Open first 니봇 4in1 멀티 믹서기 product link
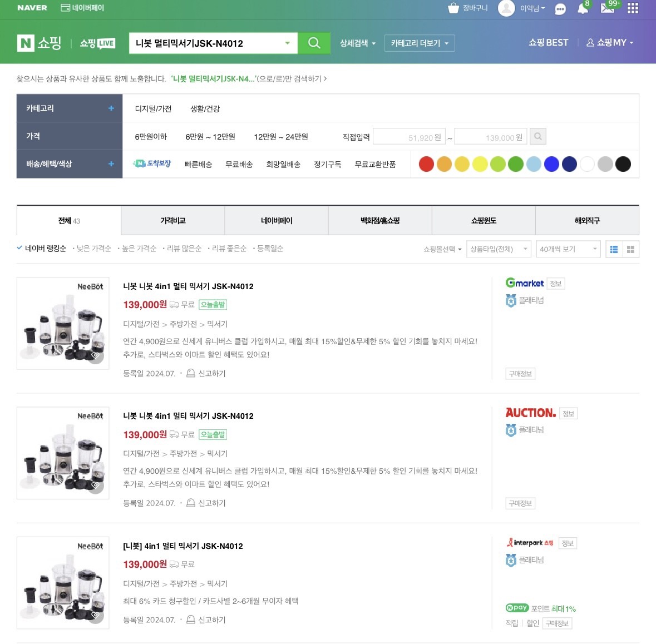Viewport: 656px width, 644px height. (188, 286)
